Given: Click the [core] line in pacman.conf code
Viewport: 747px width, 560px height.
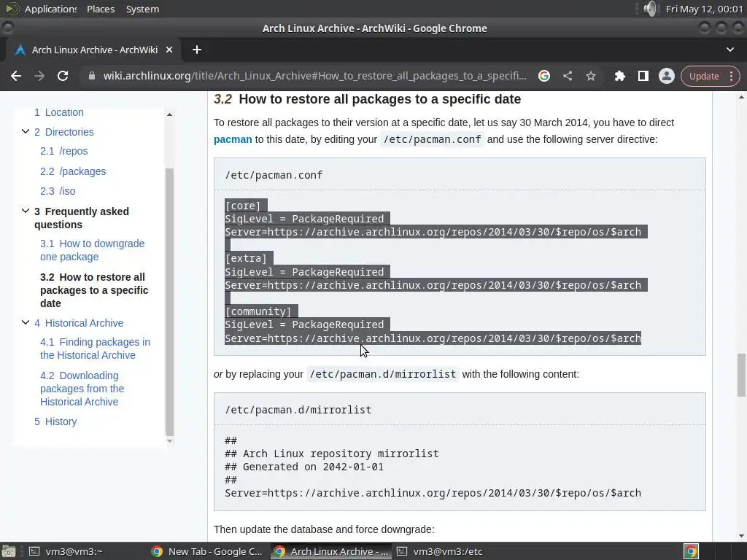Looking at the screenshot, I should pos(242,206).
